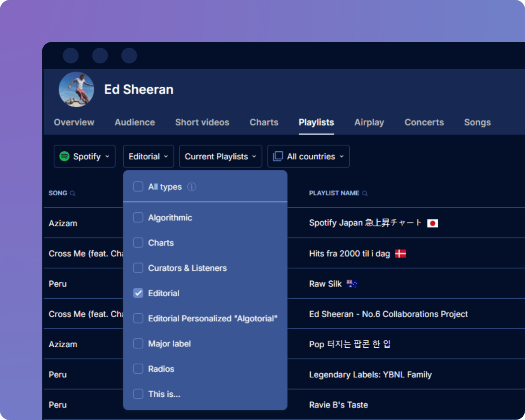Open the Ed Sheeran - No.6 Collaborations Project playlist
525x420 pixels.
388,314
